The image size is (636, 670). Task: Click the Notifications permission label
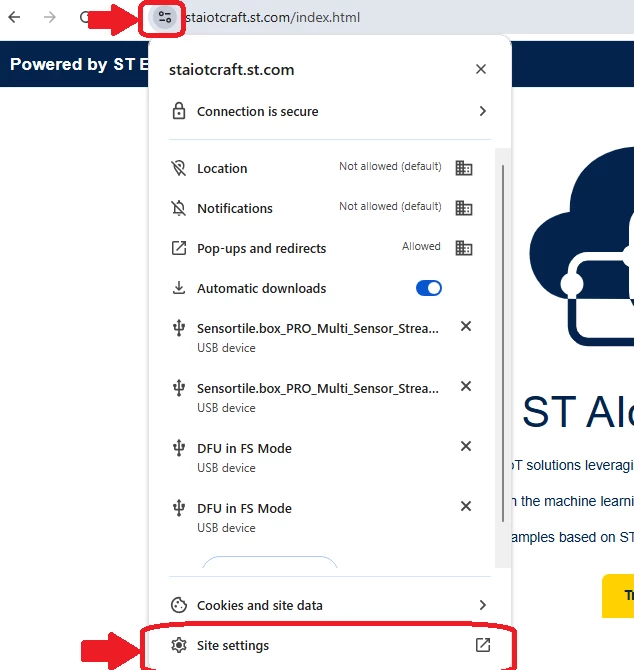pyautogui.click(x=235, y=209)
